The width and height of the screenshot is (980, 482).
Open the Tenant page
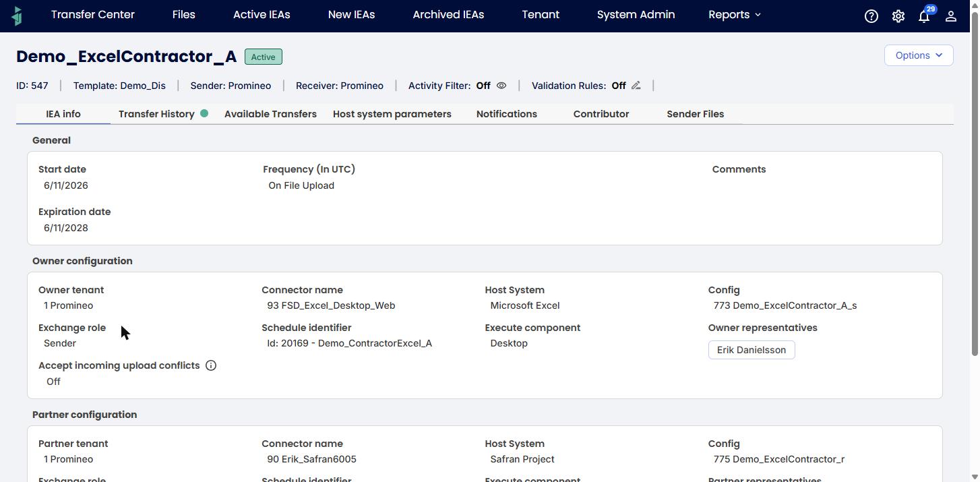pyautogui.click(x=541, y=15)
